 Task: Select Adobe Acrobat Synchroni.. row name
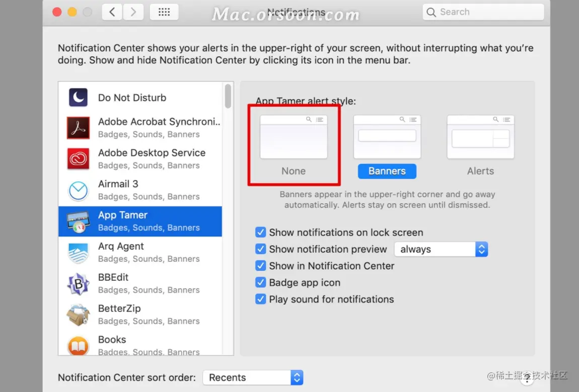click(159, 121)
